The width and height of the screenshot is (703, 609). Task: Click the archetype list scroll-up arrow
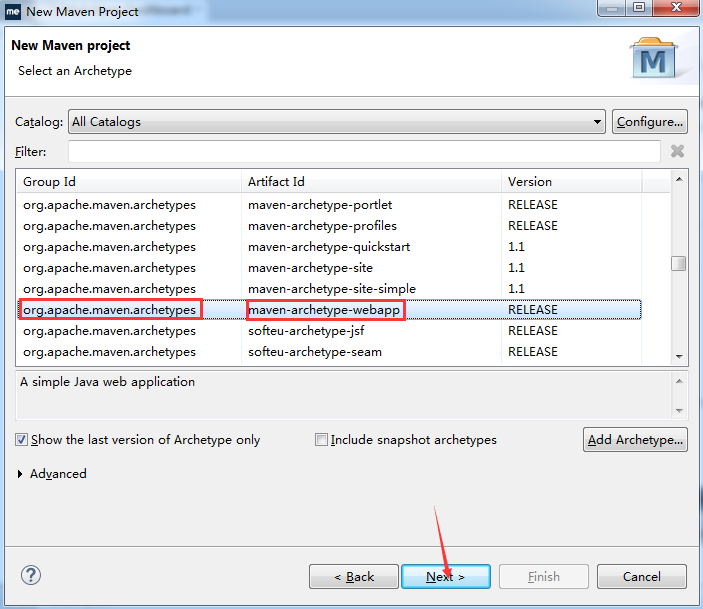[x=679, y=179]
